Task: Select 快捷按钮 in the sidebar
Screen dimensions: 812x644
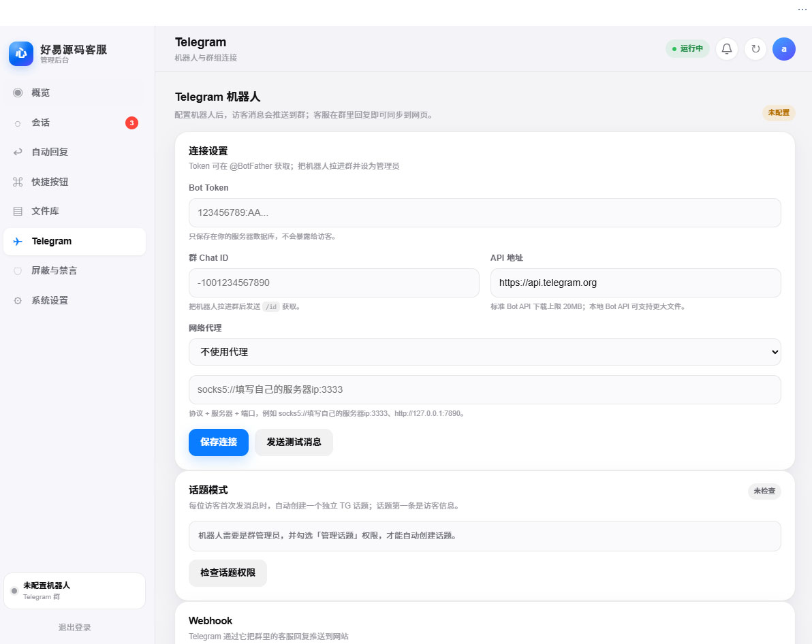Action: (74, 182)
